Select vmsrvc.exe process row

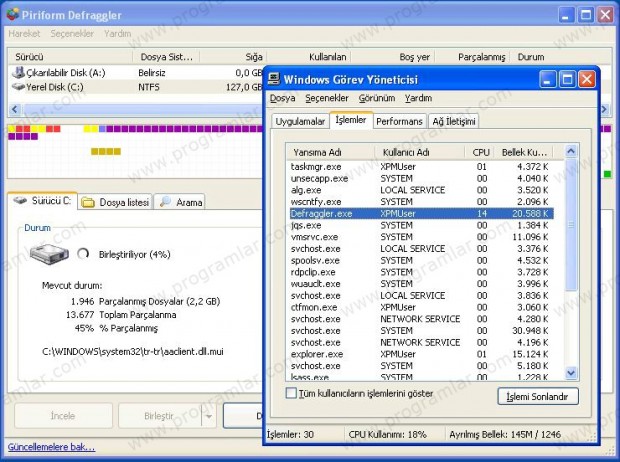coord(421,237)
